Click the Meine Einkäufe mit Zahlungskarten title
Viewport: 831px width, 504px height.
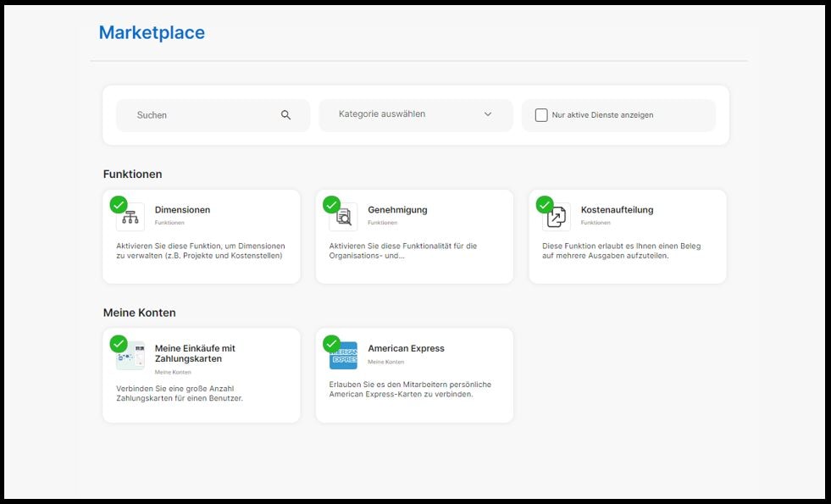click(x=195, y=353)
